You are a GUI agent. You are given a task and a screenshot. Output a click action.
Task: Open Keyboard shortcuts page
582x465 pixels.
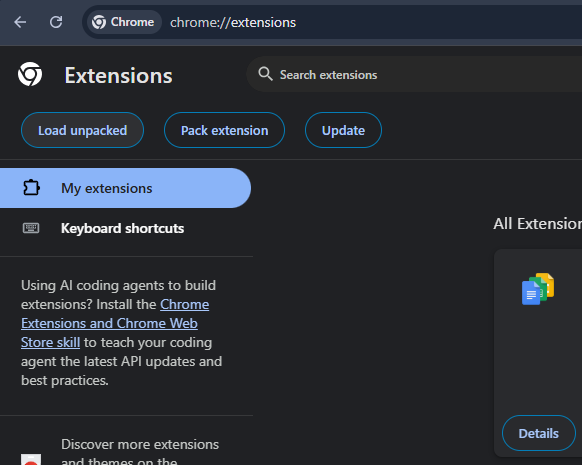tap(125, 228)
